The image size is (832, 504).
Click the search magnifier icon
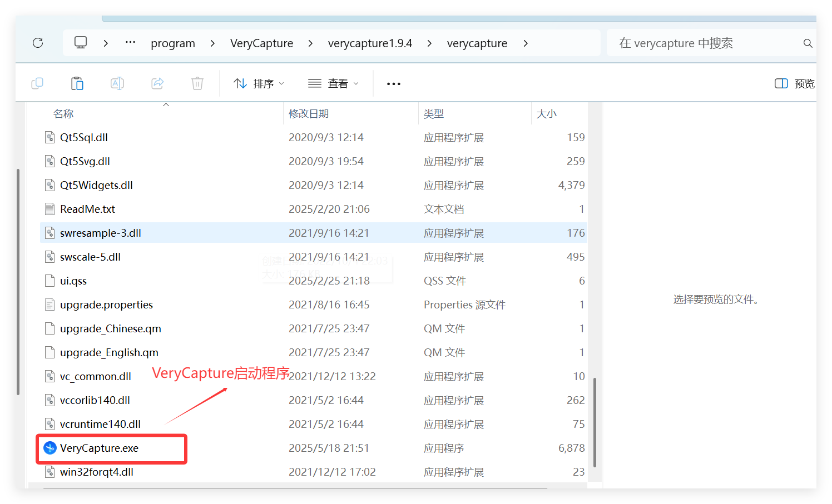808,43
